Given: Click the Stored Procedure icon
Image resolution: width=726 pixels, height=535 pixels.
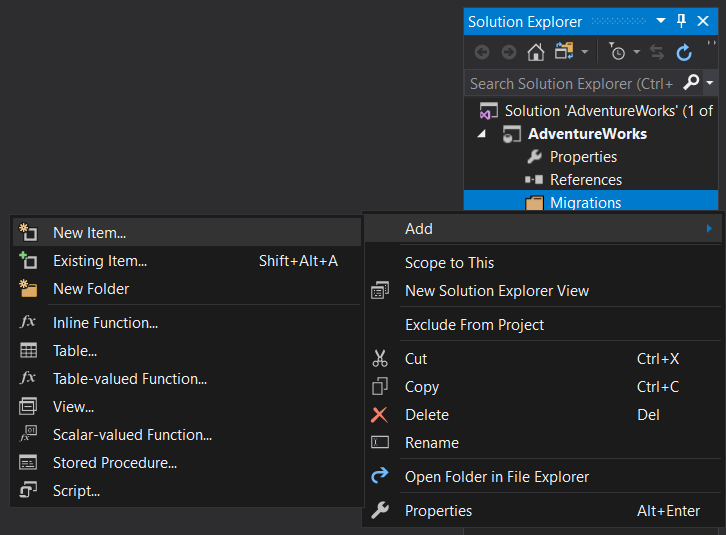Looking at the screenshot, I should (x=28, y=463).
